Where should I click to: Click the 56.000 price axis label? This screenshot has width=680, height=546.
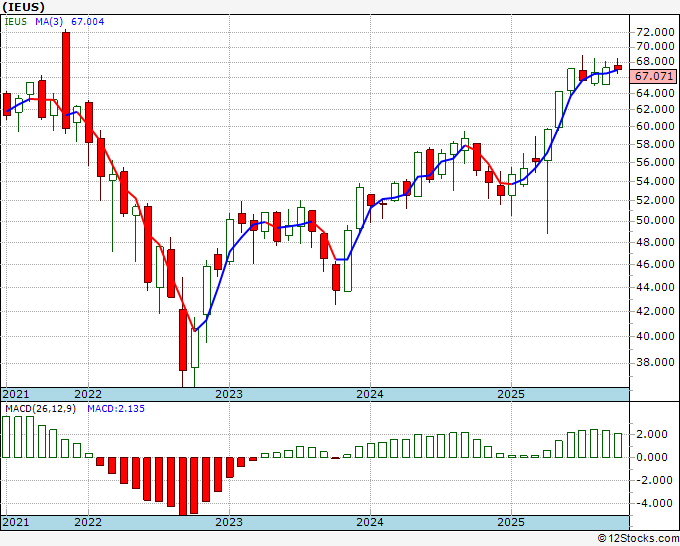pyautogui.click(x=655, y=162)
